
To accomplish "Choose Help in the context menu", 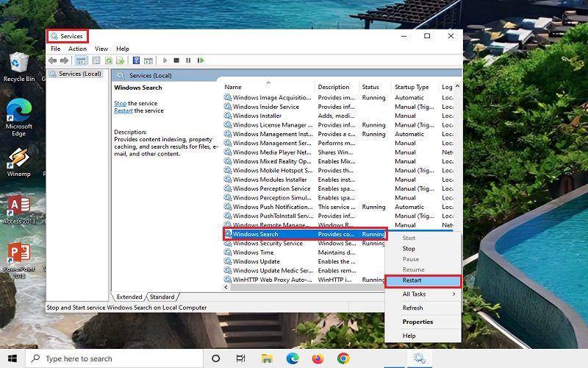I will (x=423, y=336).
